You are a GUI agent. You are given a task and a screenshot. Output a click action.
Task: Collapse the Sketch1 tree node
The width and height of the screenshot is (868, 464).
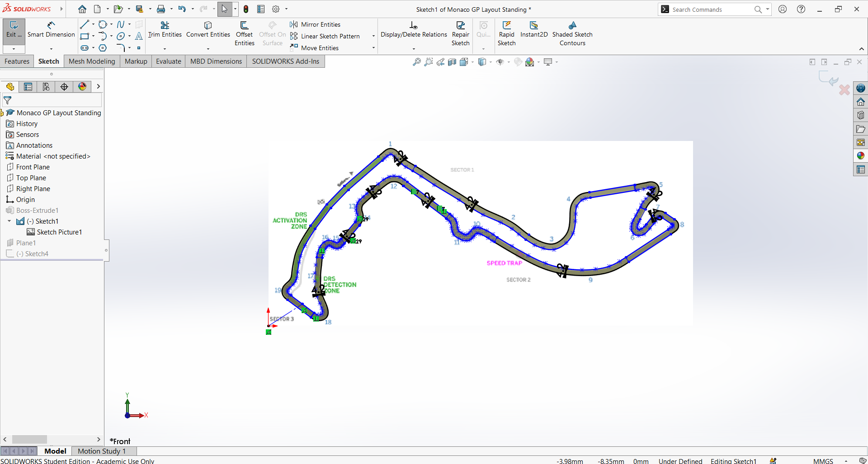point(9,221)
